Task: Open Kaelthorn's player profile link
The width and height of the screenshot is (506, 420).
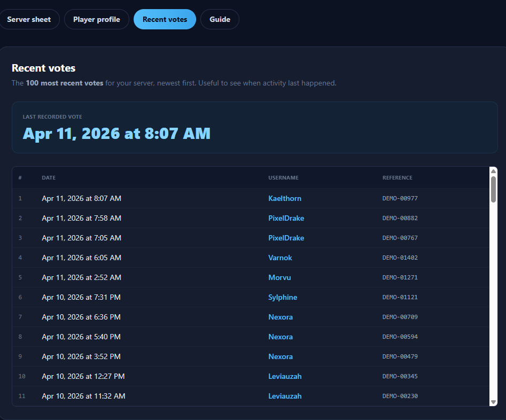Action: coord(285,198)
